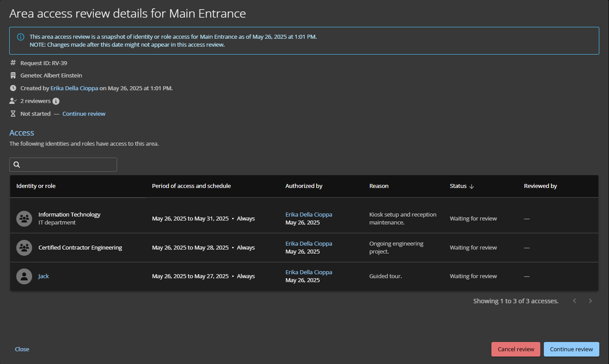Screen dimensions: 609x364
Task: Sort by Identity or role column
Action: [36, 186]
